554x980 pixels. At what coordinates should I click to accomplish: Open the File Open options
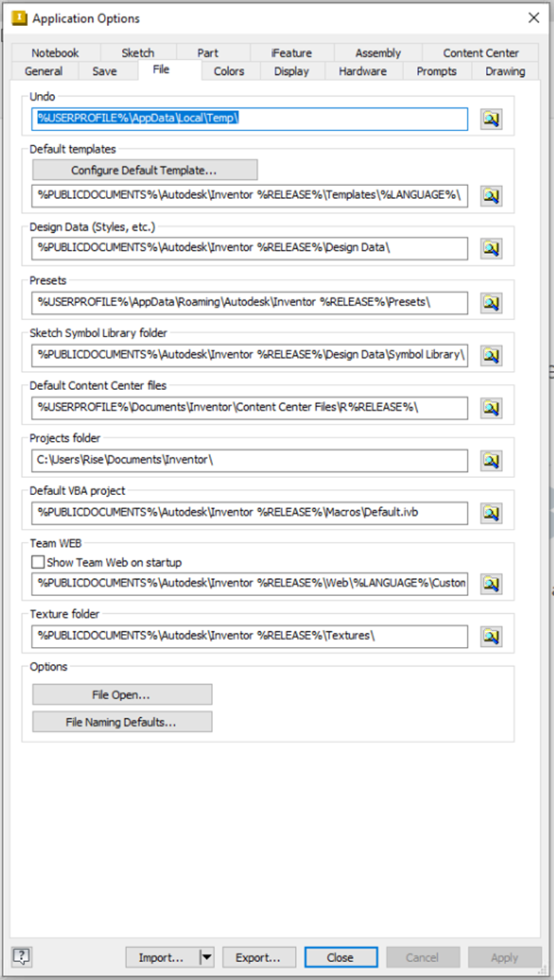pos(122,695)
